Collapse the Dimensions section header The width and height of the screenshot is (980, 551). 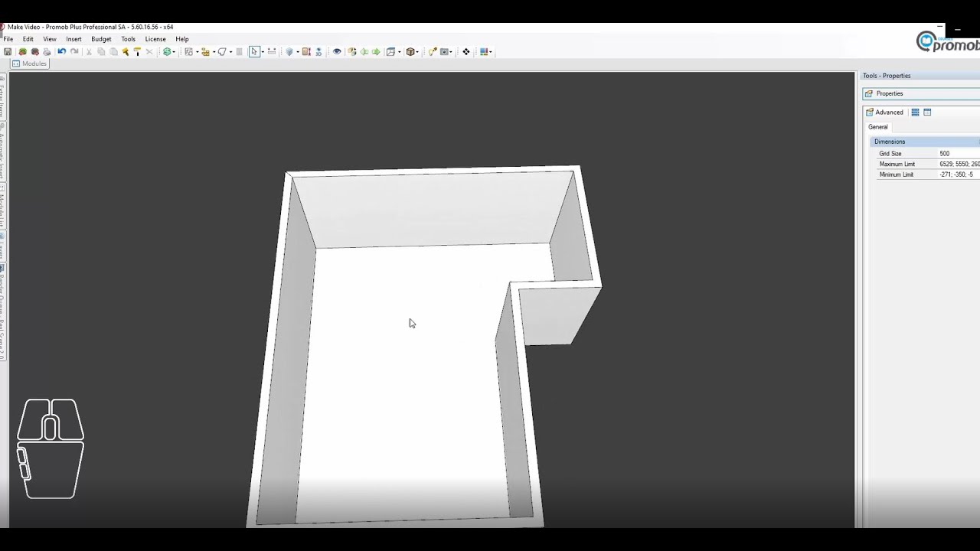click(x=925, y=142)
